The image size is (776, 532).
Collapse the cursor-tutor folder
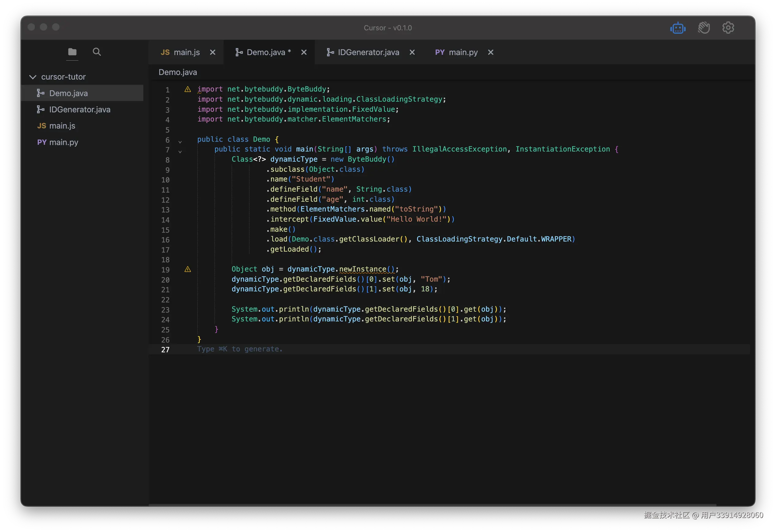pos(33,77)
